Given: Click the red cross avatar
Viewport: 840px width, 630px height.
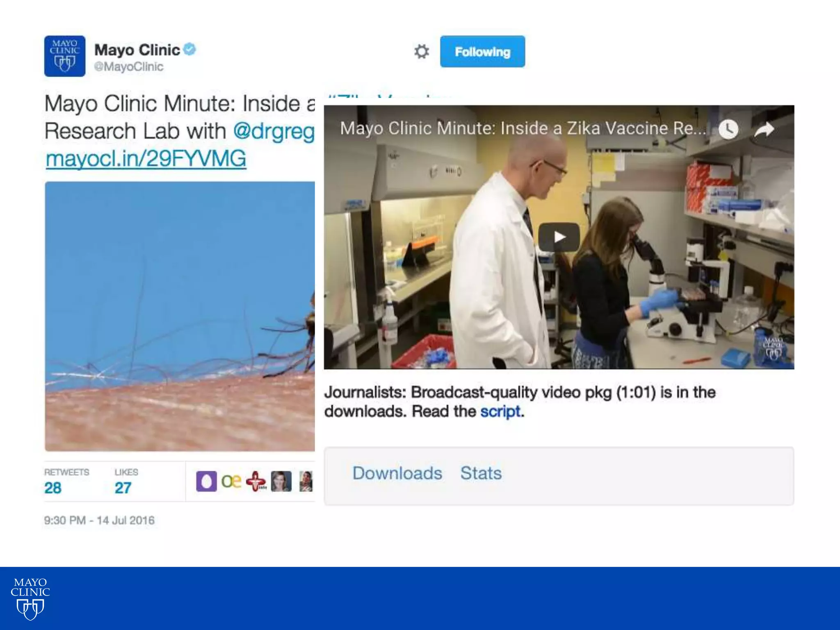Looking at the screenshot, I should (256, 481).
